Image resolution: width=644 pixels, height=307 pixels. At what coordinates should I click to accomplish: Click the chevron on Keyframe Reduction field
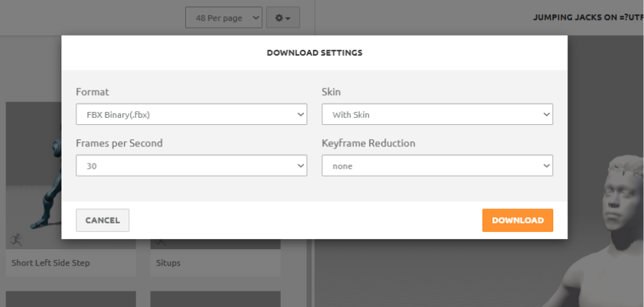pos(546,166)
